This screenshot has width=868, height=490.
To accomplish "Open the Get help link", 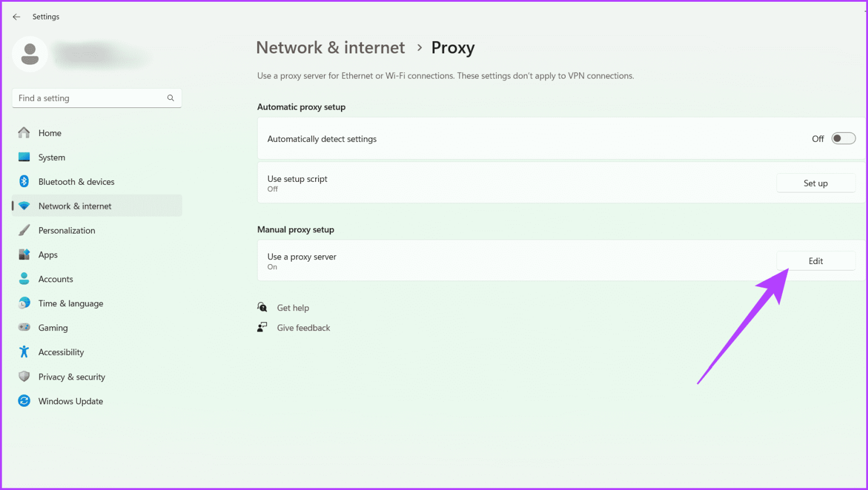I will click(x=293, y=308).
